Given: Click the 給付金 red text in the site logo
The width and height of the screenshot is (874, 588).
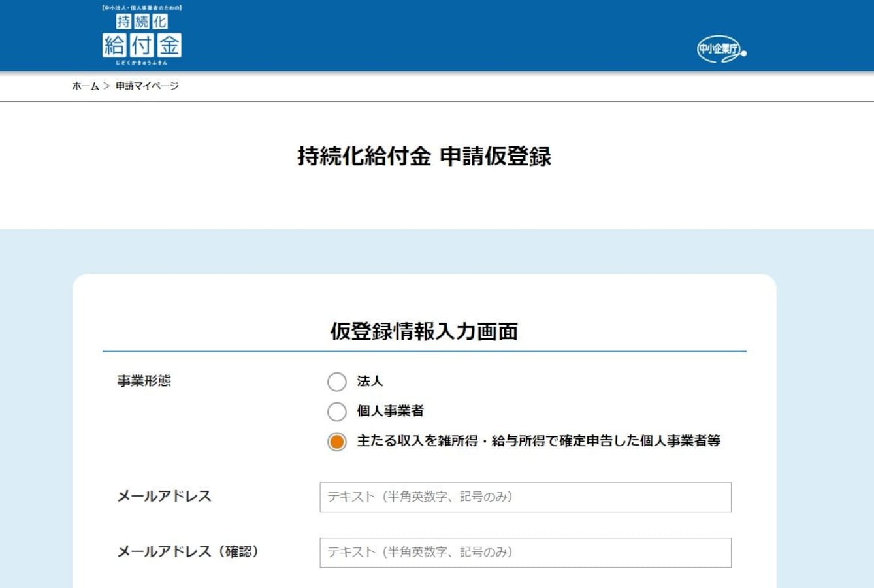Looking at the screenshot, I should [142, 46].
